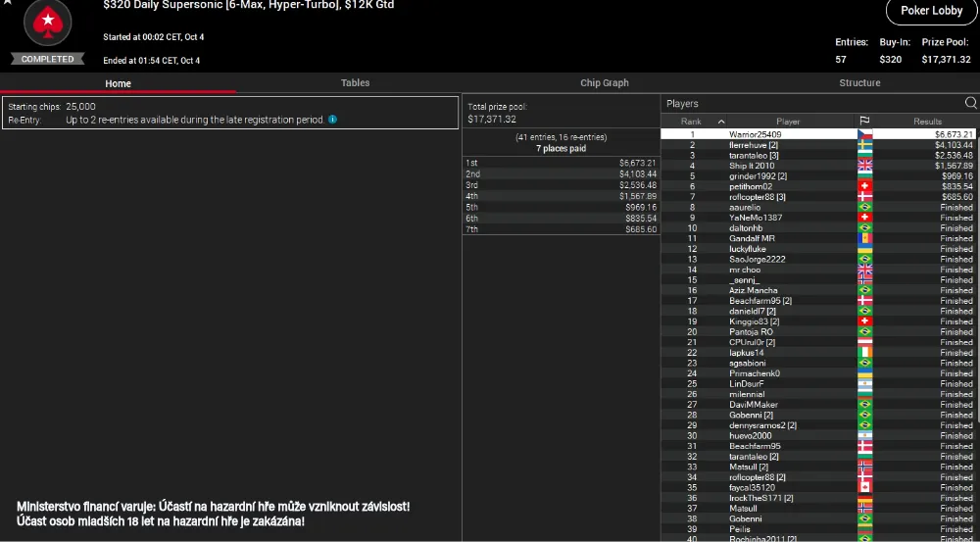
Task: Click the Rank column header label
Action: (691, 122)
